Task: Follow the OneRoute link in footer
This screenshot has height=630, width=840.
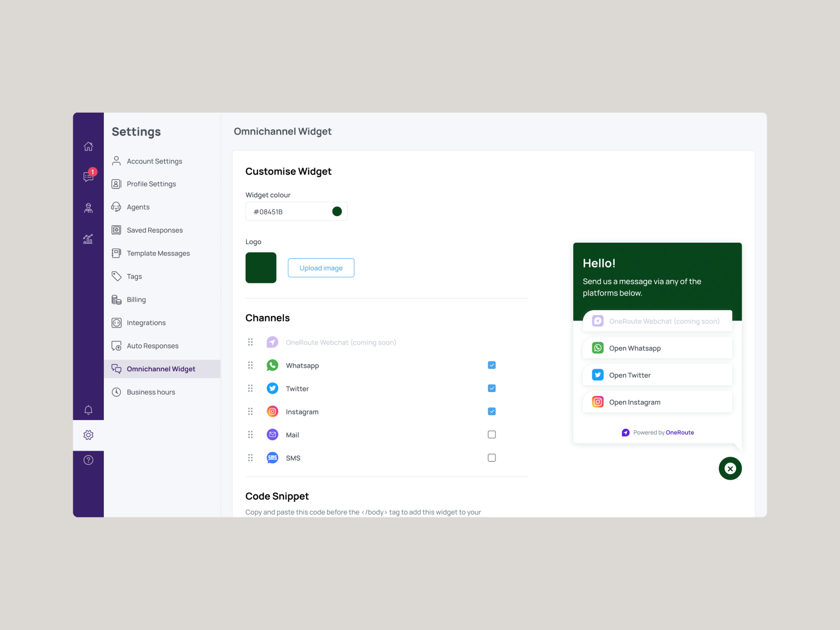Action: pyautogui.click(x=680, y=433)
